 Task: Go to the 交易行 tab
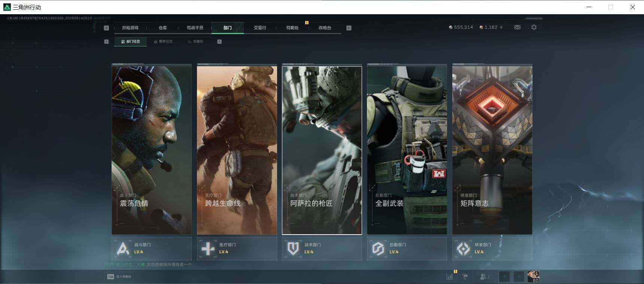[x=260, y=28]
